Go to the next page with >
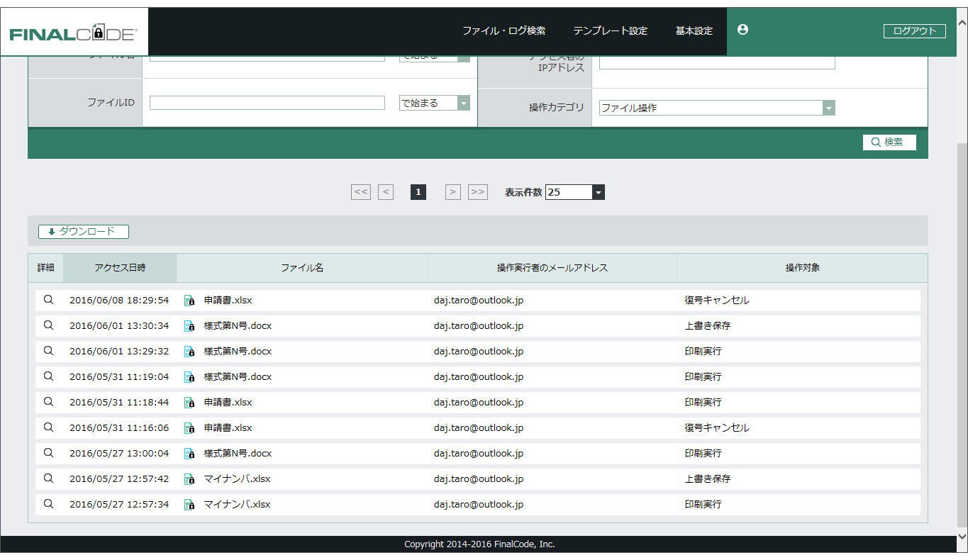The width and height of the screenshot is (968, 560). (x=453, y=192)
